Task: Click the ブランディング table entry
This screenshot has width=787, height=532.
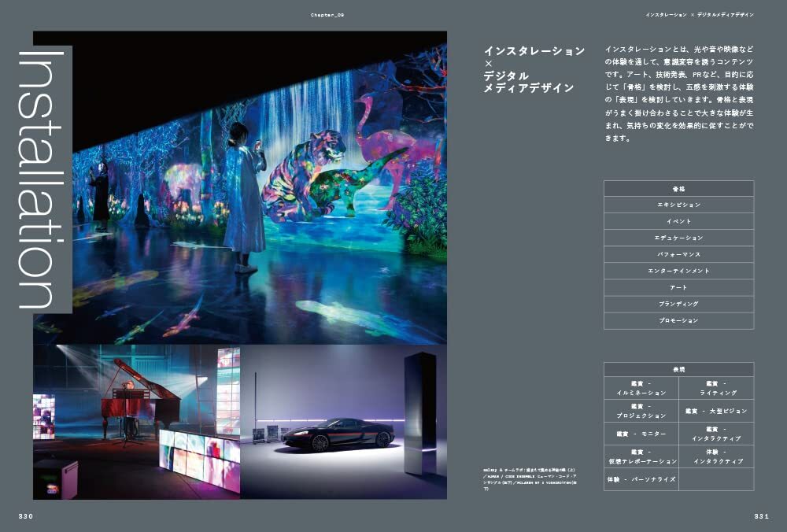Action: coord(678,304)
